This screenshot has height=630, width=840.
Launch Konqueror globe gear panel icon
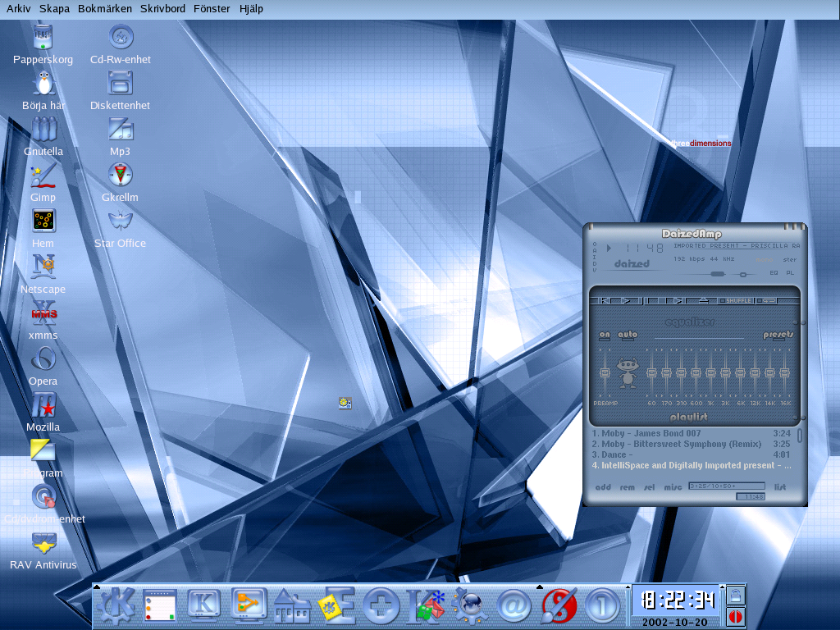(x=469, y=606)
